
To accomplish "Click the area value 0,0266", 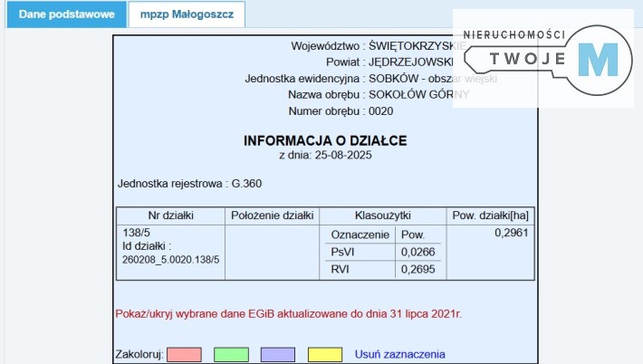I will tap(417, 252).
